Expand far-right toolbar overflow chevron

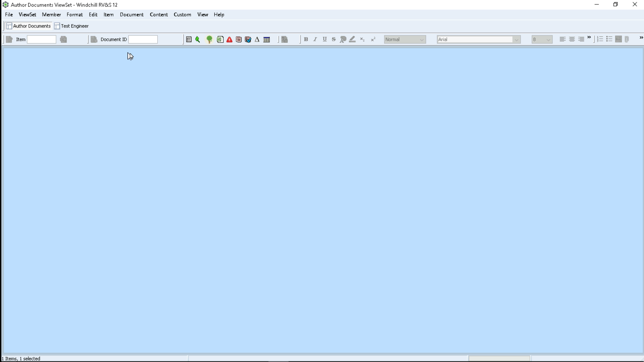(x=641, y=38)
